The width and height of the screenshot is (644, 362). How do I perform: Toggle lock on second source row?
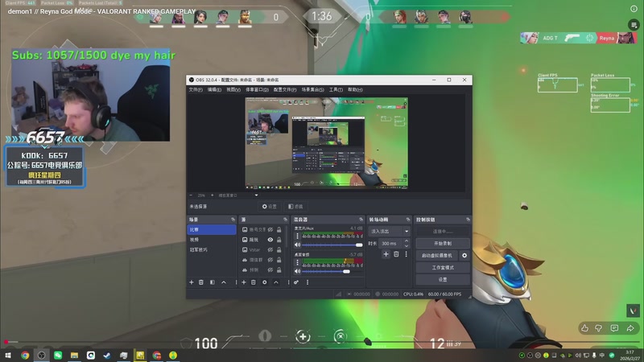[279, 240]
